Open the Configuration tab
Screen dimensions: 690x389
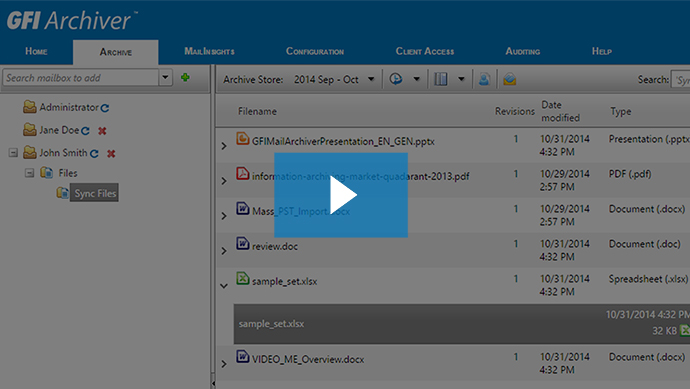pyautogui.click(x=315, y=51)
